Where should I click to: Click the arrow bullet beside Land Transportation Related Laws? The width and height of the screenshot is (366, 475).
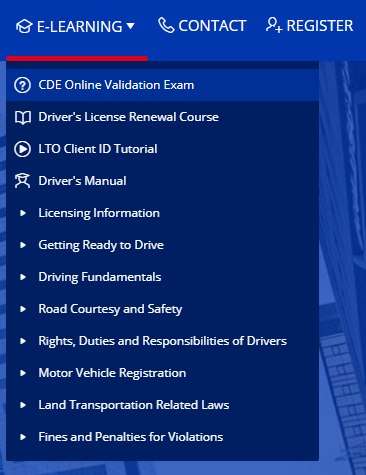[23, 405]
